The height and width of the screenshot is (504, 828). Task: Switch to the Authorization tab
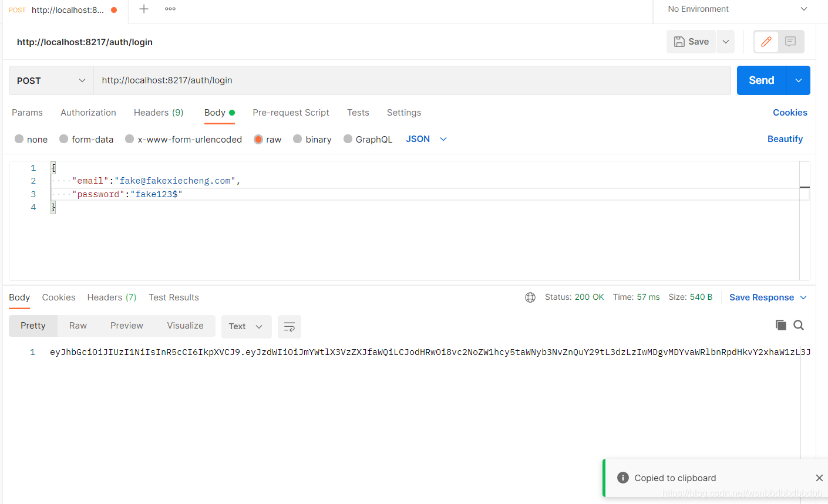88,113
